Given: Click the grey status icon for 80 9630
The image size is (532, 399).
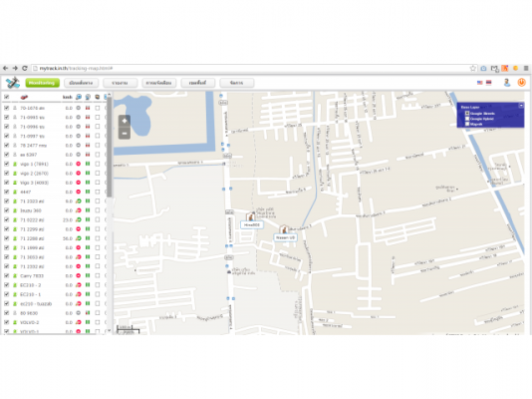Looking at the screenshot, I should pyautogui.click(x=79, y=313).
